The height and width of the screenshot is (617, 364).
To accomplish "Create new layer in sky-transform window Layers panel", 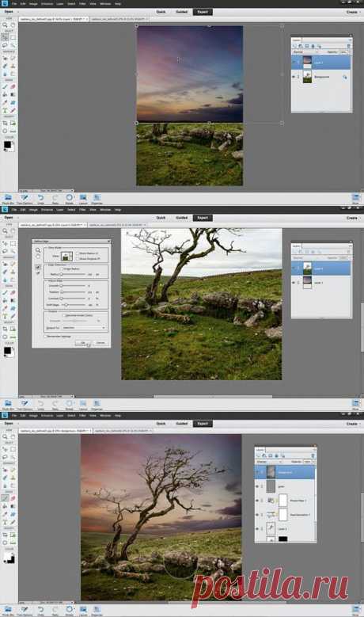I will click(x=295, y=46).
